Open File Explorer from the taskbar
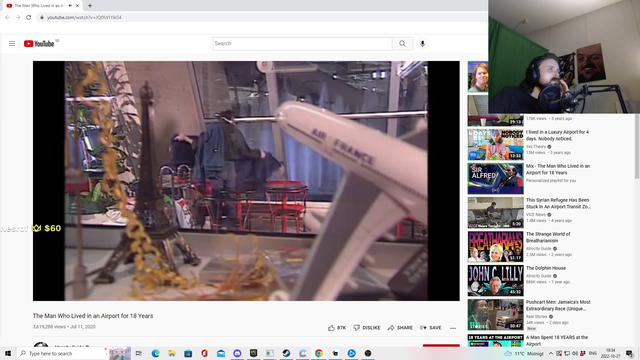Screen dimensions: 640x360 [x=172, y=353]
